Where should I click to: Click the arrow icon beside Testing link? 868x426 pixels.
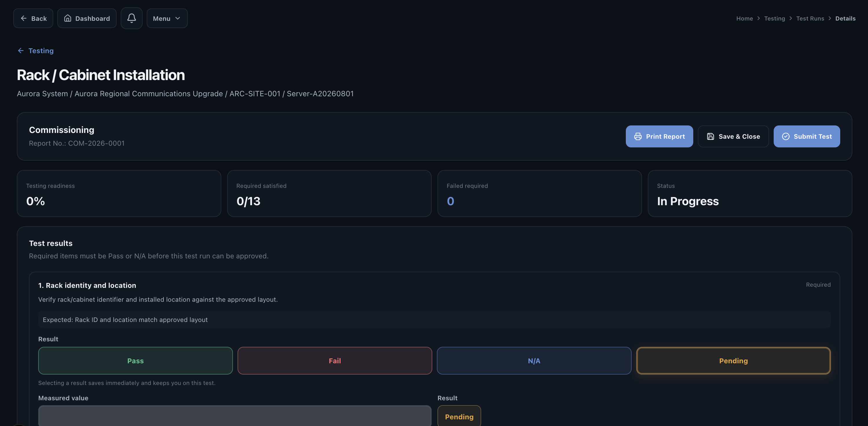tap(21, 51)
